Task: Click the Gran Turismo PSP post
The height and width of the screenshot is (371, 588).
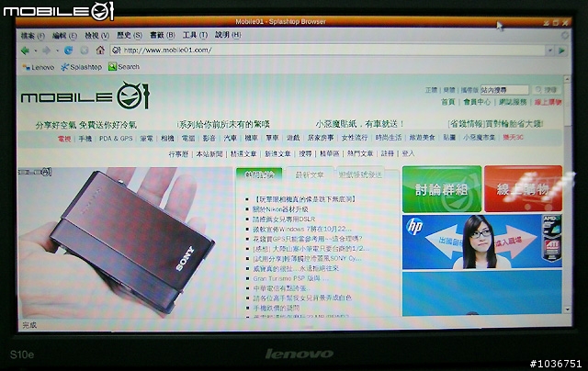Action: pos(290,278)
